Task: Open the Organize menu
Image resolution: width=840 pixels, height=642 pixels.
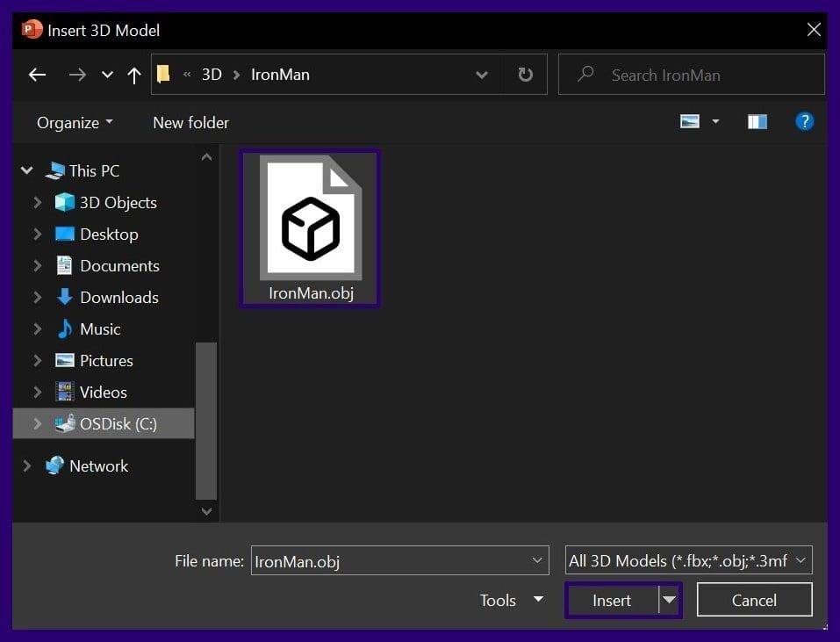Action: click(75, 123)
